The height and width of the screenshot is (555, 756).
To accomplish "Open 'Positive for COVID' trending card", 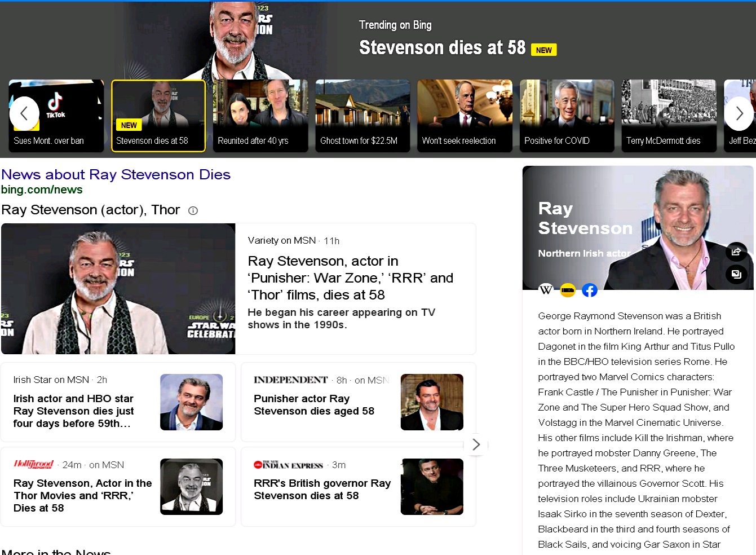I will tap(567, 116).
